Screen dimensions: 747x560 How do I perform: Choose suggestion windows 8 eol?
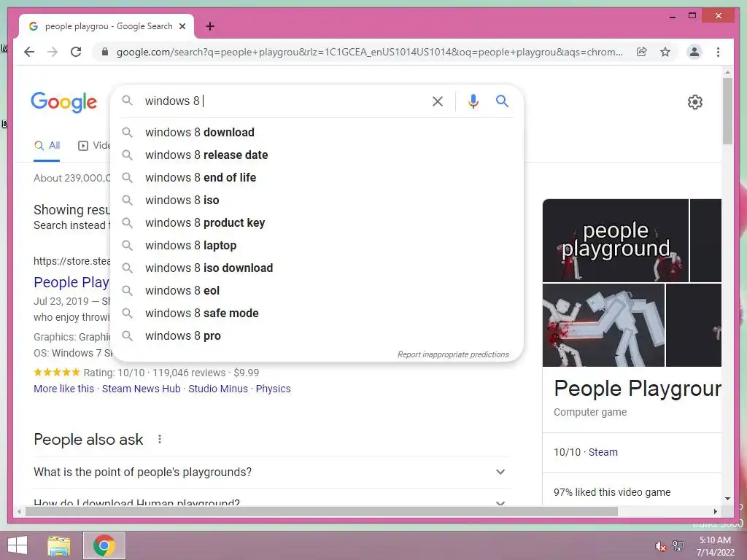[x=317, y=291]
